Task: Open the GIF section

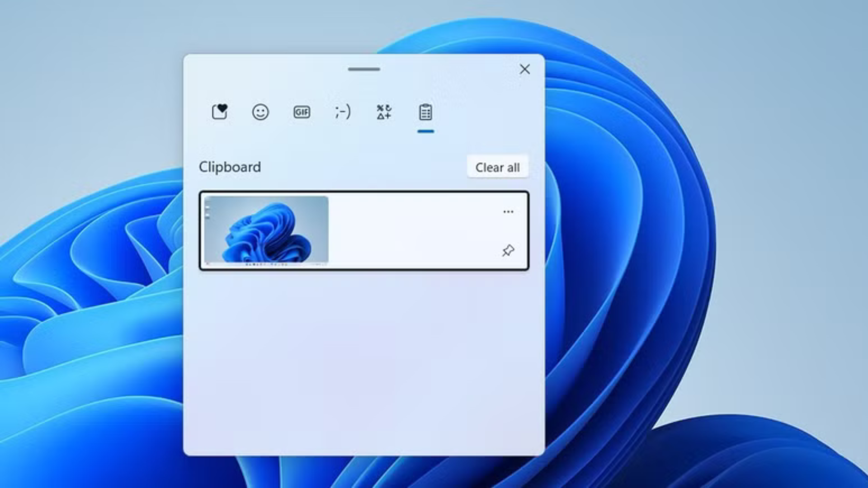Action: point(302,112)
